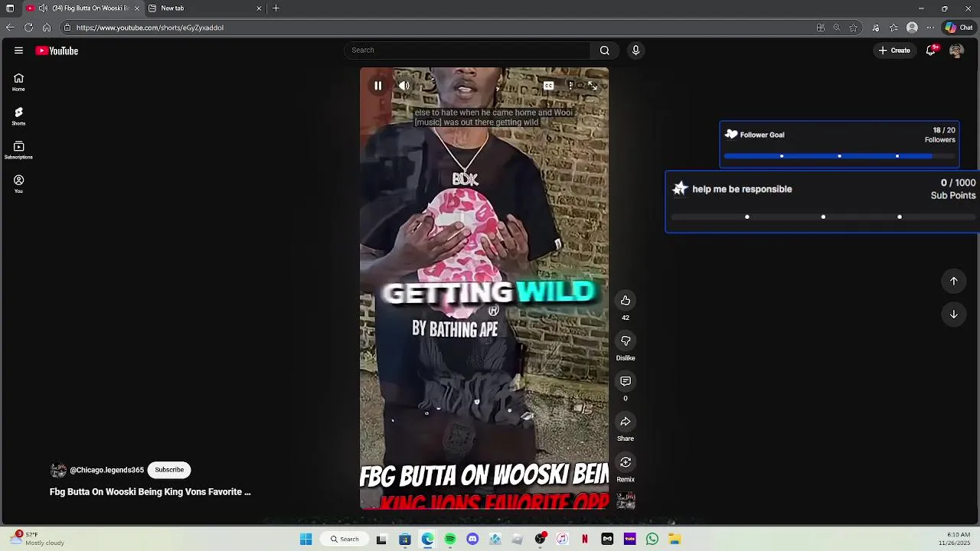Viewport: 980px width, 551px height.
Task: Open the sound thumbnail under Remix
Action: 626,501
